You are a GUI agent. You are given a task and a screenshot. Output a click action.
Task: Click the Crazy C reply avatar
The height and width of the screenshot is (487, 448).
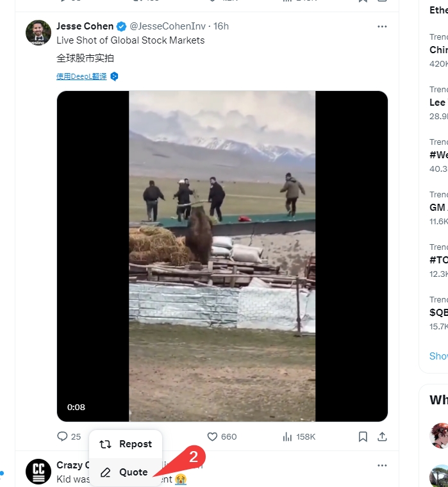(x=38, y=471)
